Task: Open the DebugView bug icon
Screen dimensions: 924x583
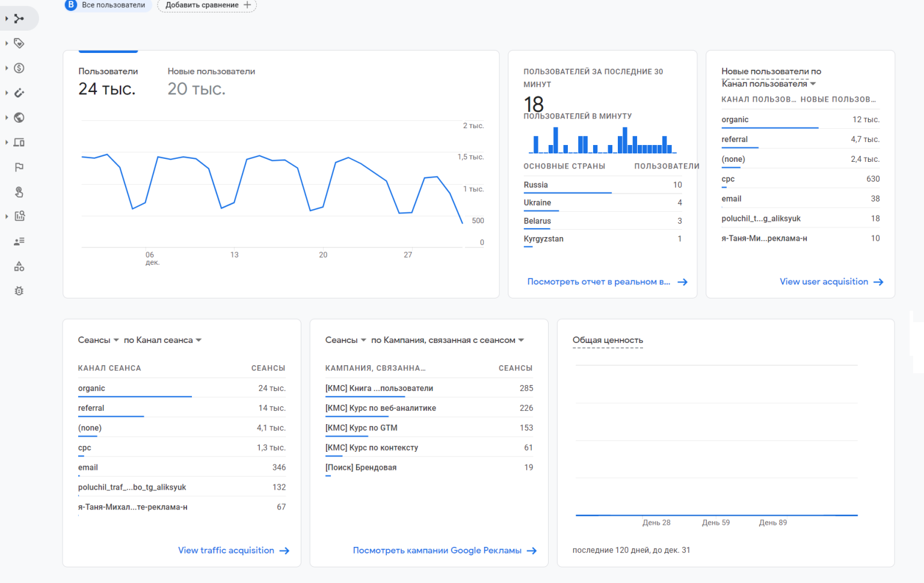Action: tap(19, 291)
